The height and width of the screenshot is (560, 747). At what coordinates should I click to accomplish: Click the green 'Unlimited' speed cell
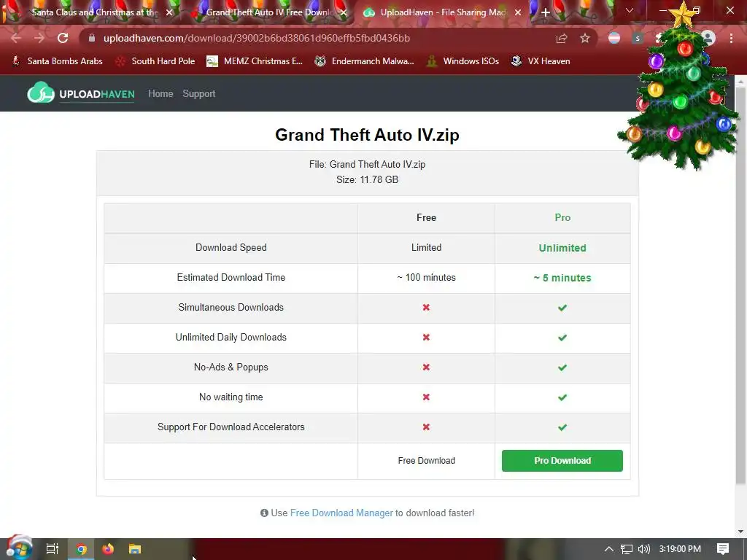tap(562, 248)
